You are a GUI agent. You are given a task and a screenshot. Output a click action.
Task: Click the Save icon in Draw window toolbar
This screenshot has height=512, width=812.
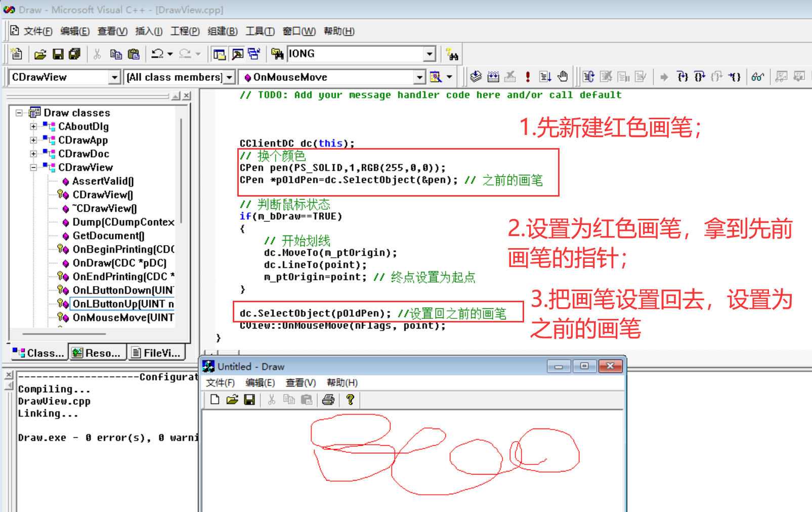click(x=249, y=400)
